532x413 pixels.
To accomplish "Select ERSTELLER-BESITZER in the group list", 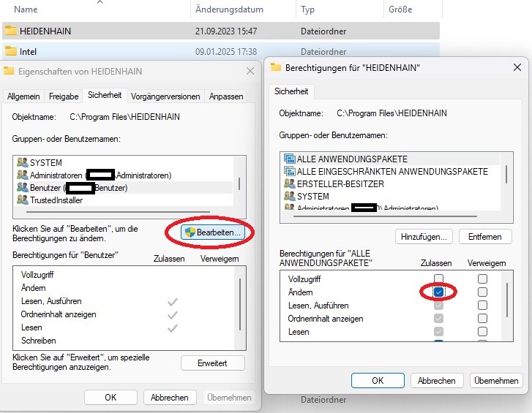I will click(340, 183).
